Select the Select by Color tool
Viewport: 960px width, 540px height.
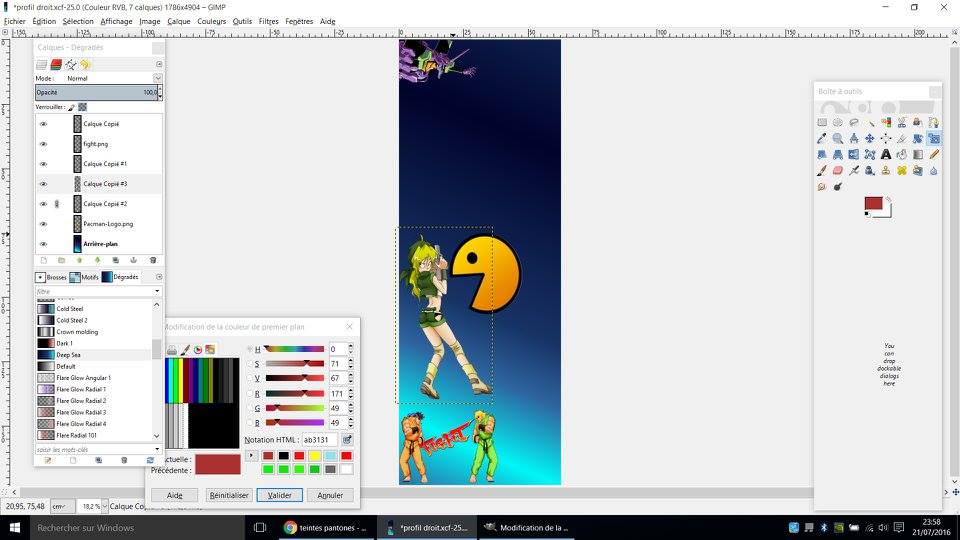coord(886,122)
